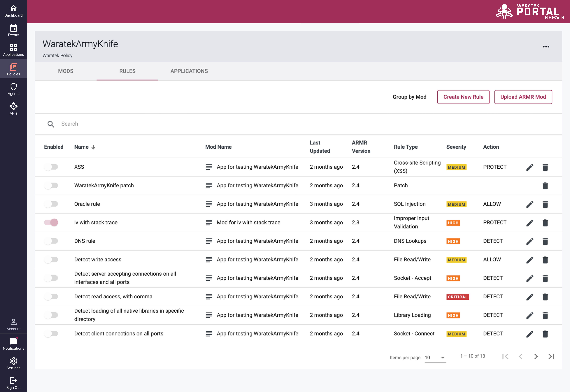570x392 pixels.
Task: Click the CRITICAL severity badge
Action: (458, 297)
